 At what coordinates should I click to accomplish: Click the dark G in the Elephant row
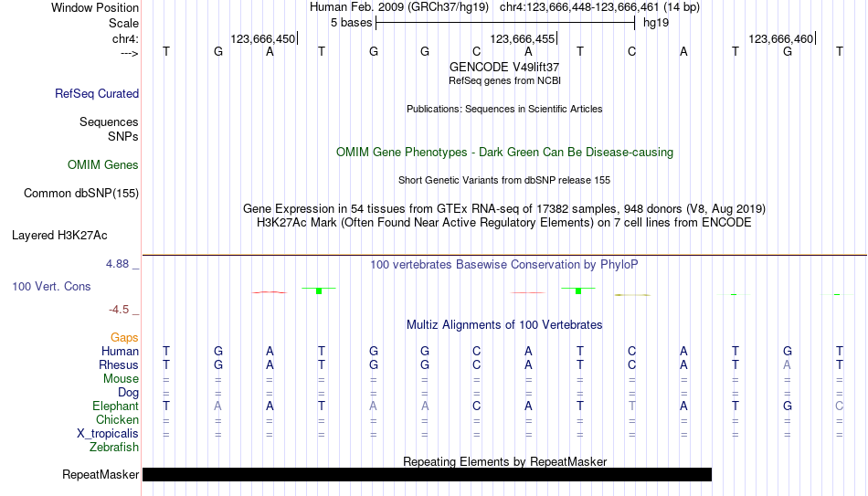pyautogui.click(x=788, y=406)
